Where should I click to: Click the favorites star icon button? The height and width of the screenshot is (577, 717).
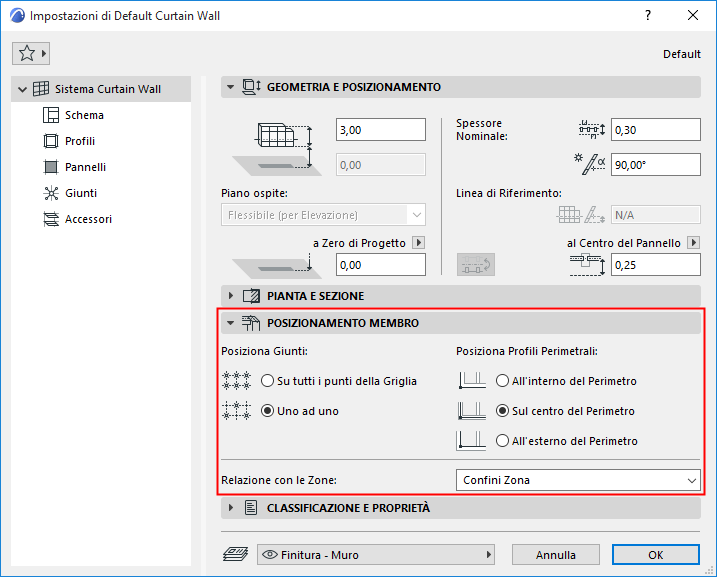[x=26, y=53]
